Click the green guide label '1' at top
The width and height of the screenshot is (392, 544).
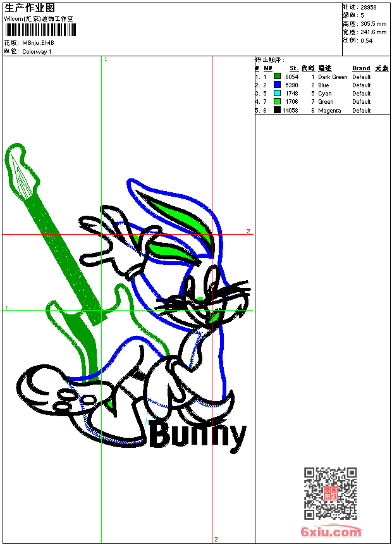[x=106, y=59]
